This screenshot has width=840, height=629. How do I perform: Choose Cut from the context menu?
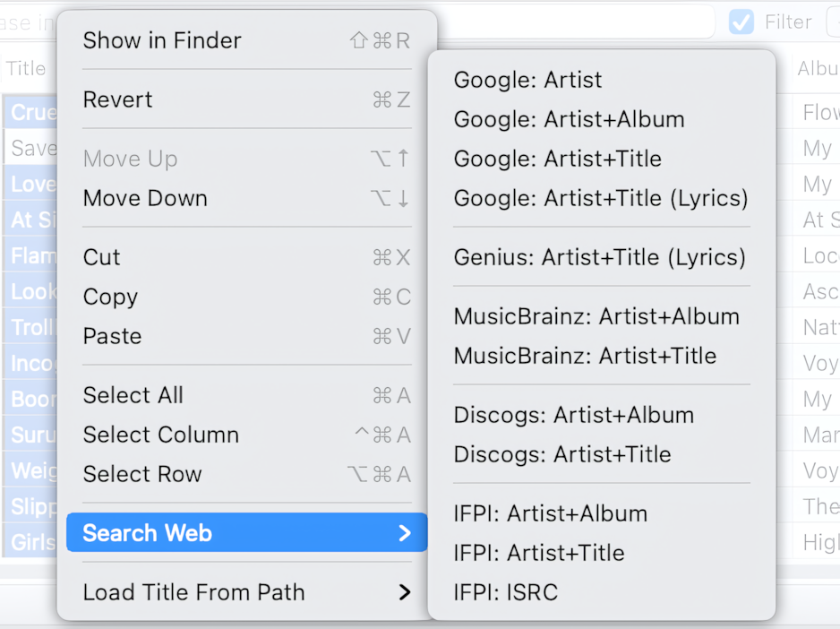101,257
